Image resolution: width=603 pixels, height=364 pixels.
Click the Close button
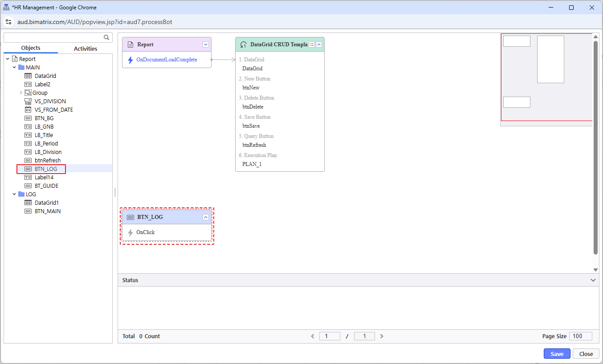[586, 354]
